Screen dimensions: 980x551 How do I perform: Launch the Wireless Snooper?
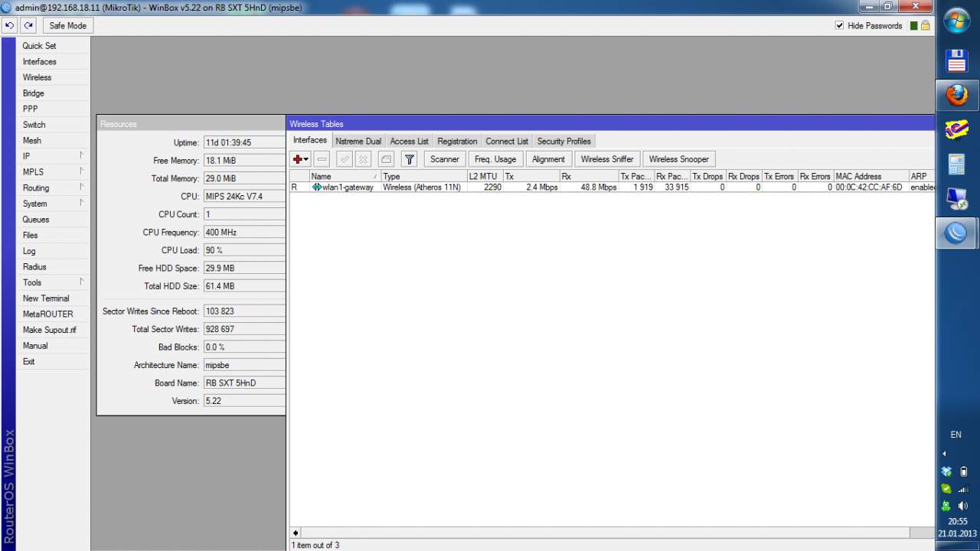point(679,159)
